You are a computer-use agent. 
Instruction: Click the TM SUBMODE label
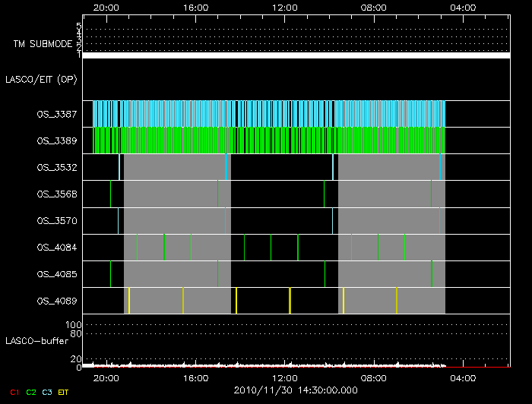[x=43, y=44]
